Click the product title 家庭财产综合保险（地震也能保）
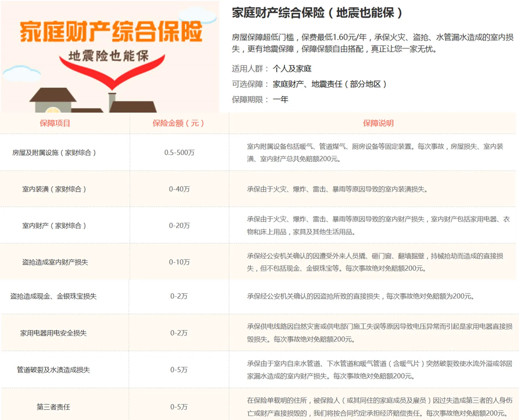The image size is (519, 420). 317,13
